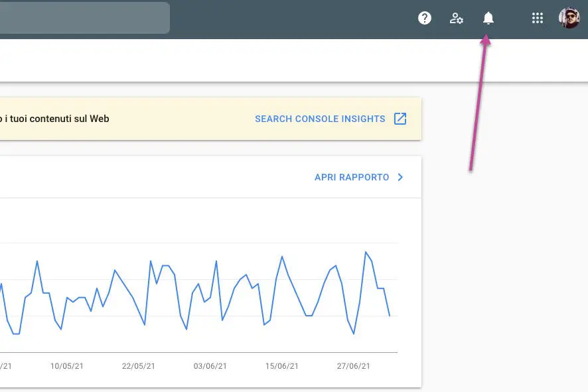This screenshot has width=588, height=392.
Task: Open the help question mark icon
Action: pos(425,18)
